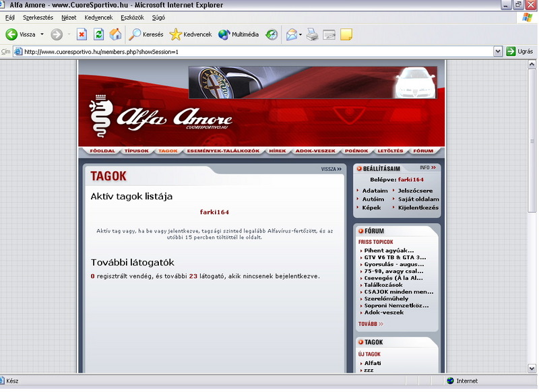
Task: Click the grey Forward arrow icon
Action: 57,34
